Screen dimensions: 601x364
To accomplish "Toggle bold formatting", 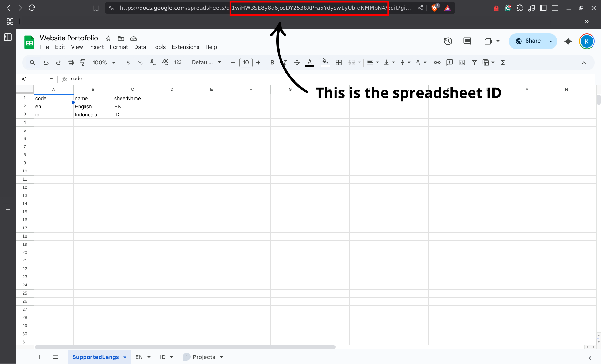I will pos(272,63).
